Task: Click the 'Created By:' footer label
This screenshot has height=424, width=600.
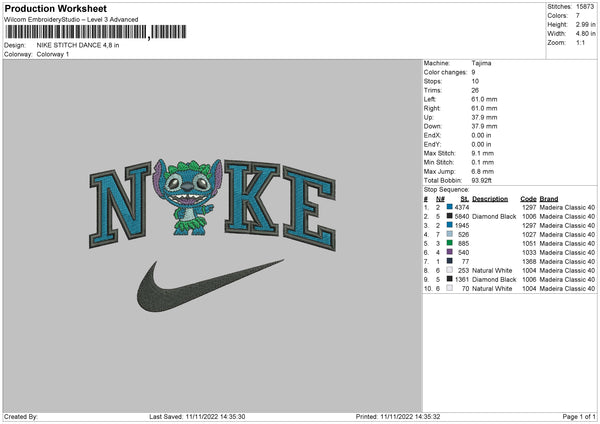Action: pos(21,417)
